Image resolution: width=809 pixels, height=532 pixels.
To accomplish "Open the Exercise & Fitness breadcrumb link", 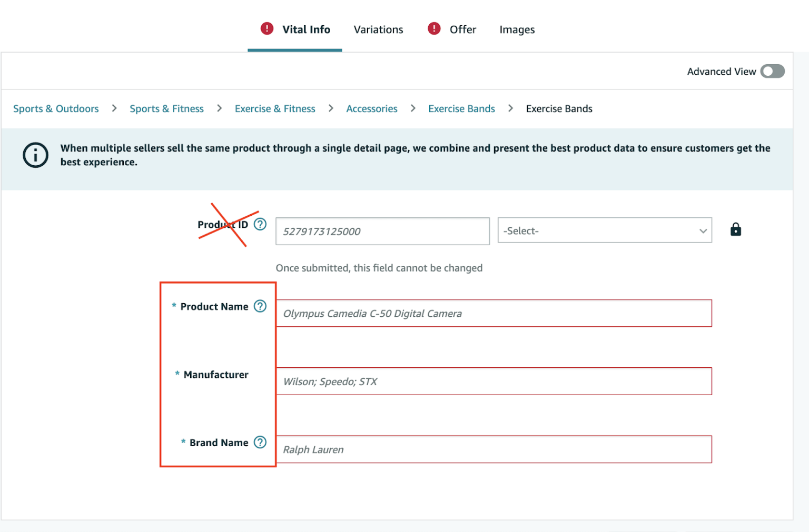I will [275, 108].
